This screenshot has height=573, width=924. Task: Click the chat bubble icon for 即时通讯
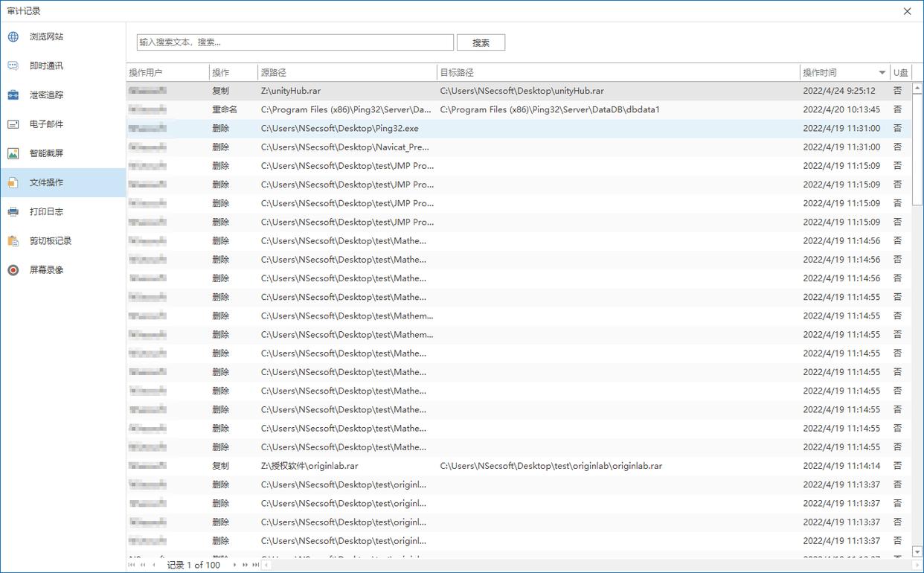pos(13,65)
